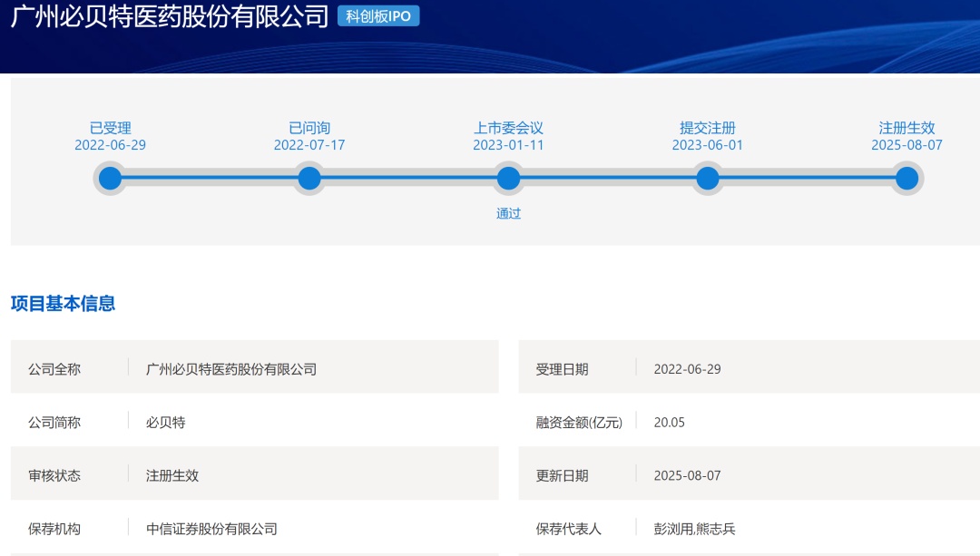Click the 已受理 timeline circle node
This screenshot has width=980, height=556.
tap(110, 179)
